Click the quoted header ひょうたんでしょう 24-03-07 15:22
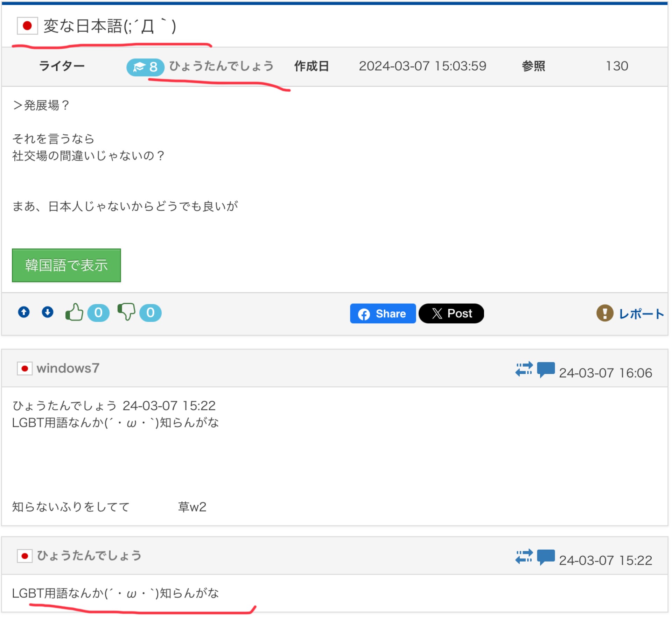672x620 pixels. point(114,406)
